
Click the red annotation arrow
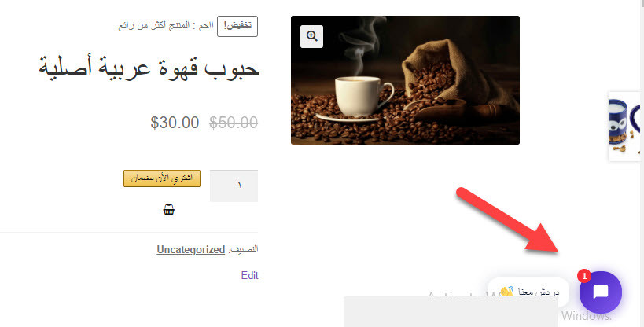508,220
